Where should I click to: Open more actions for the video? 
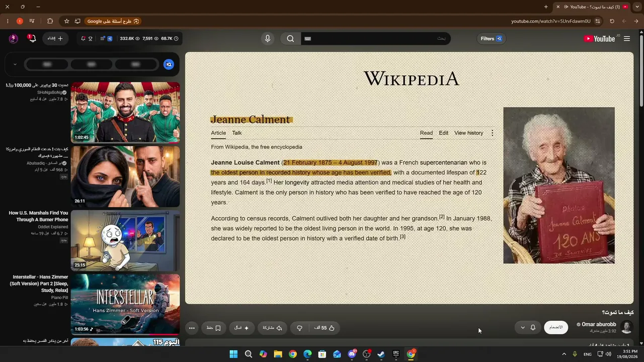192,328
